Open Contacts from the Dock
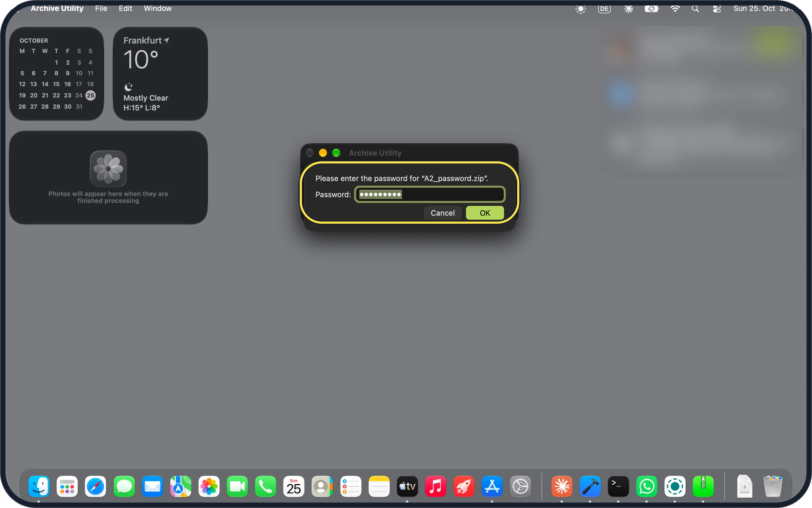This screenshot has height=508, width=812. 322,486
